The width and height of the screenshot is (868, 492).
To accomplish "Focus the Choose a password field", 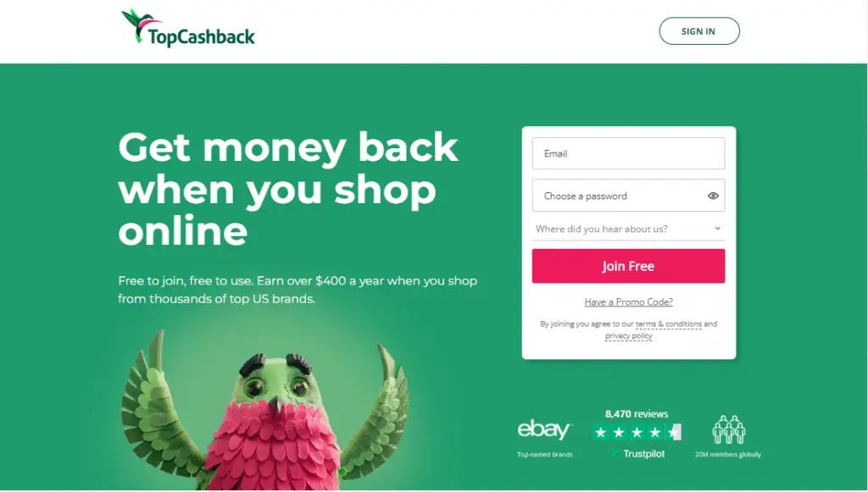I will (628, 196).
